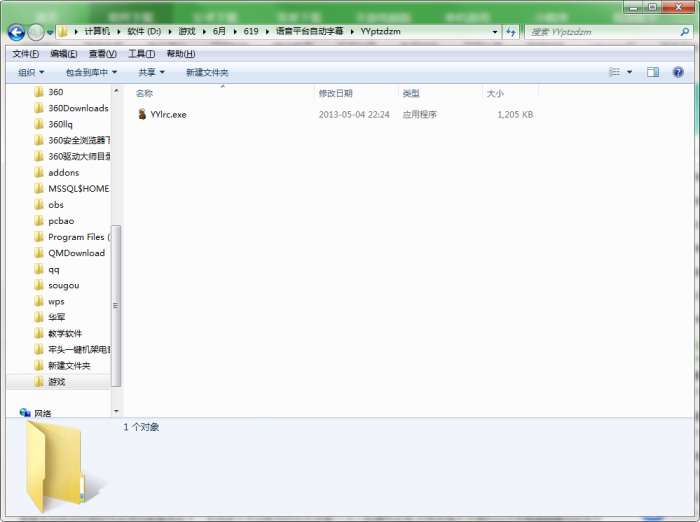Toggle the preview pane icon
This screenshot has height=522, width=700.
653,72
